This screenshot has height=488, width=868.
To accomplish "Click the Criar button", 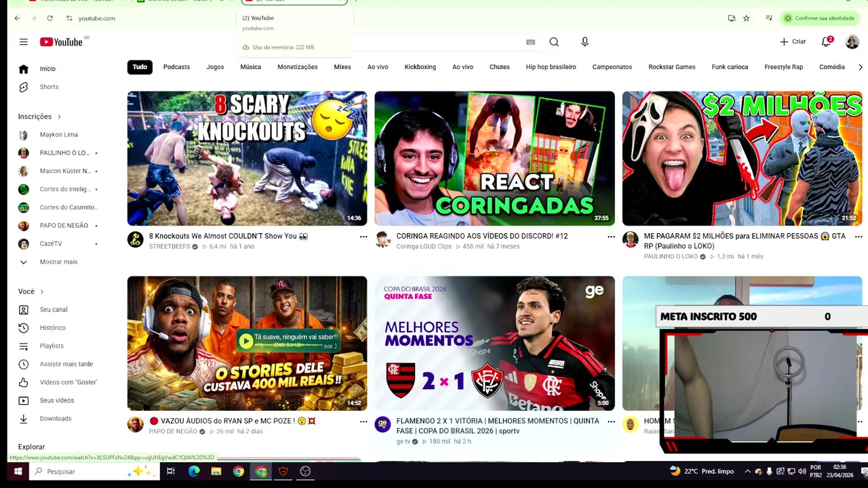I will (793, 42).
